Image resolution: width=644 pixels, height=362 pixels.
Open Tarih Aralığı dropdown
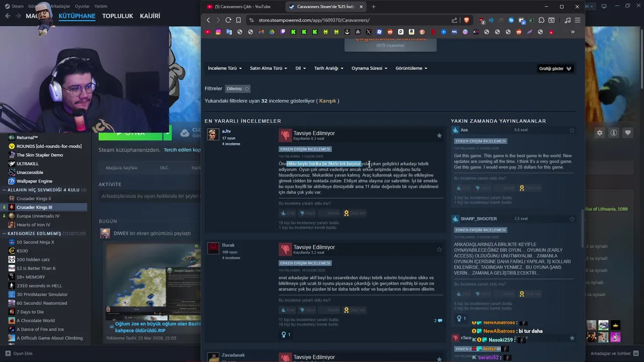pos(329,68)
